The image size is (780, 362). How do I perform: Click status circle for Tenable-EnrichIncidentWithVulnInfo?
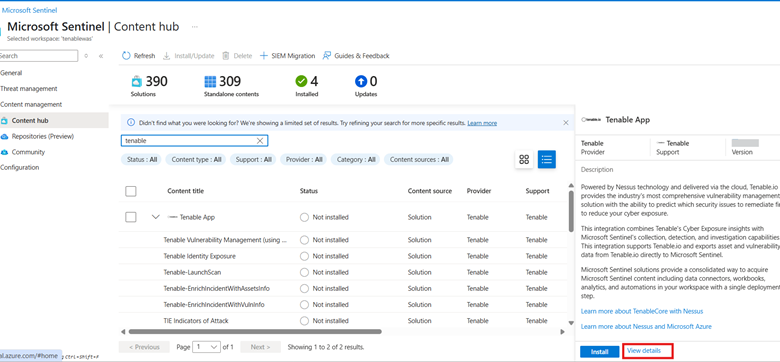pyautogui.click(x=304, y=305)
